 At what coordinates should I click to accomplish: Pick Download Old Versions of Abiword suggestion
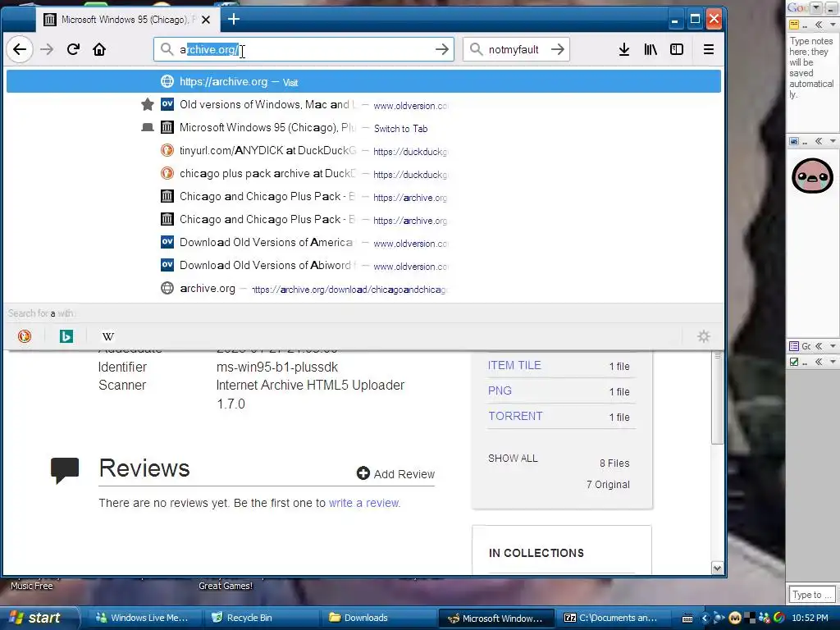[363, 265]
